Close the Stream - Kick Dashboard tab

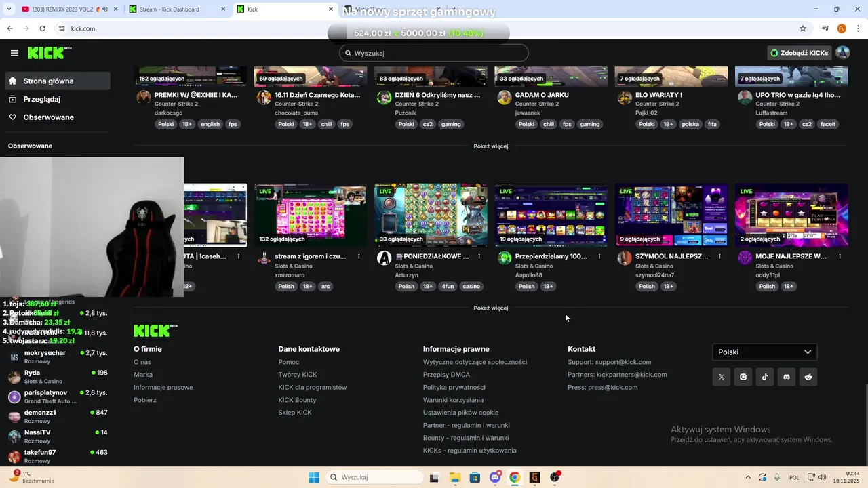tap(223, 9)
